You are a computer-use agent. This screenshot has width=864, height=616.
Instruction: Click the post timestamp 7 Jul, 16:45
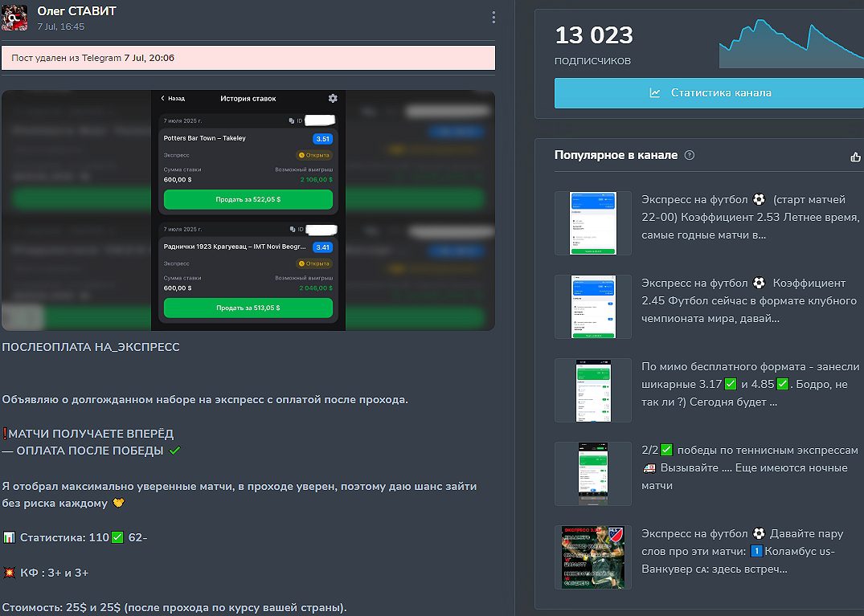click(60, 27)
